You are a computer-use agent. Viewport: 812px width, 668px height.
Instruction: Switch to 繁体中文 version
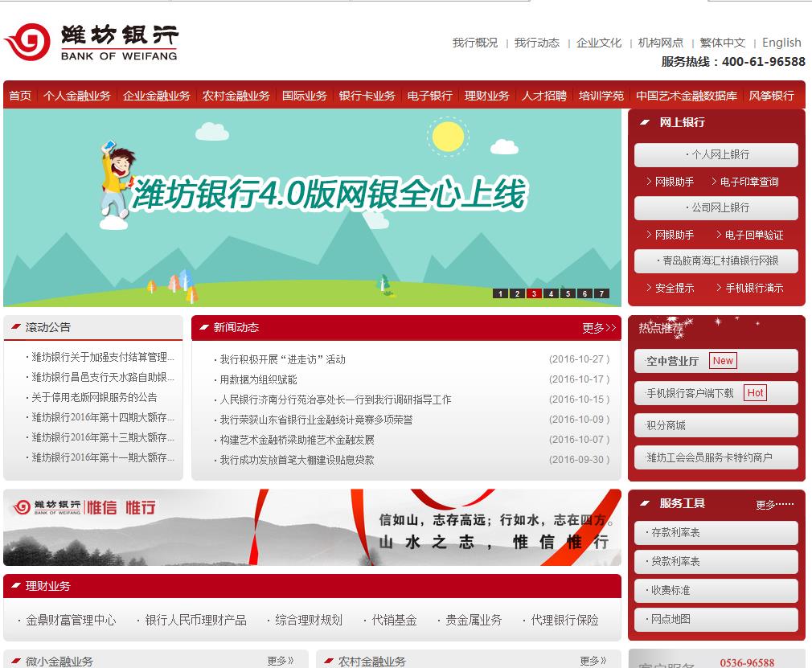723,43
